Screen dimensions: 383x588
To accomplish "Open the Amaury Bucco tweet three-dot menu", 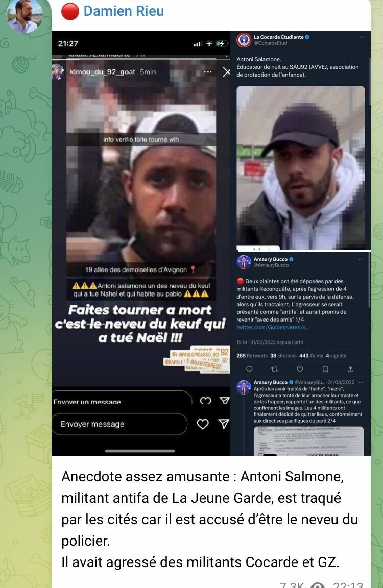I will pos(361,259).
